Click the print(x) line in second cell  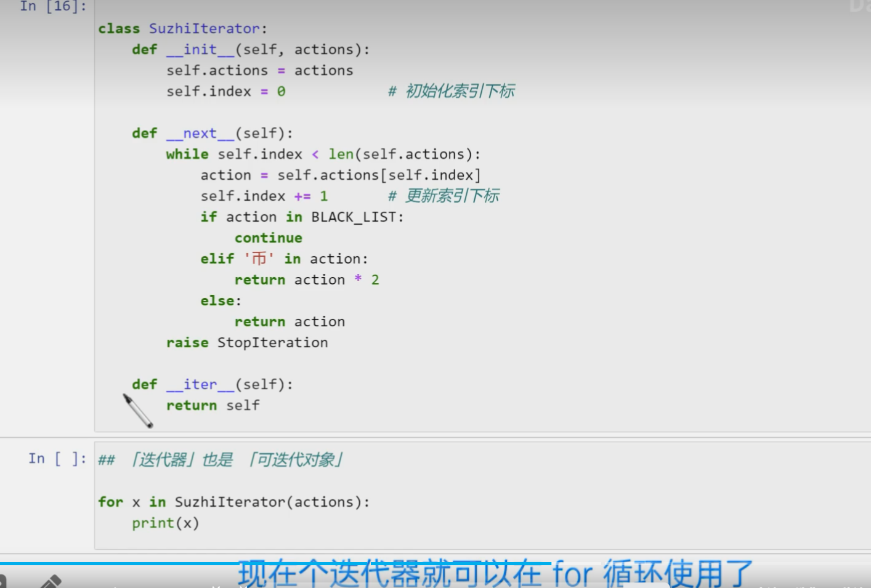[x=165, y=523]
